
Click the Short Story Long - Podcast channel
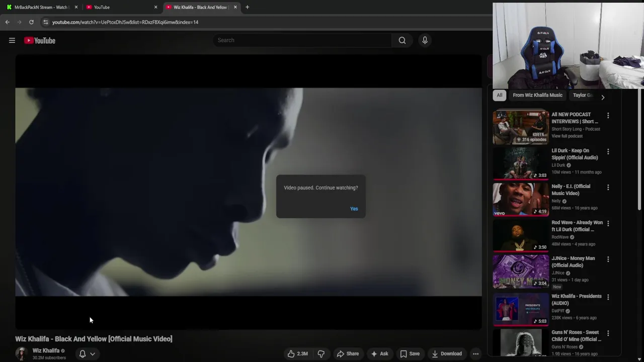(576, 129)
